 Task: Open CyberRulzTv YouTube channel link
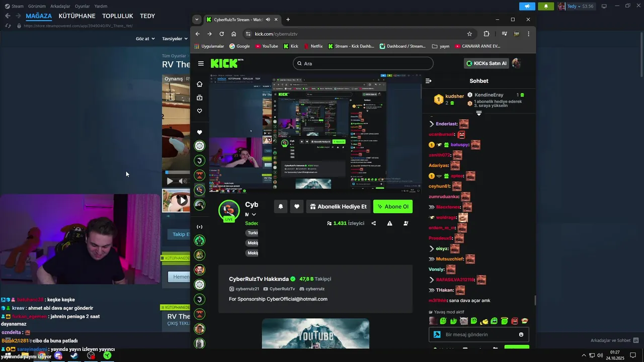click(x=279, y=289)
